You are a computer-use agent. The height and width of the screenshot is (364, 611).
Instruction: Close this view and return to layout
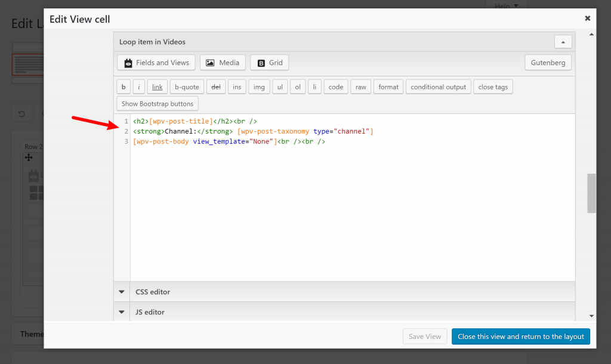point(520,337)
